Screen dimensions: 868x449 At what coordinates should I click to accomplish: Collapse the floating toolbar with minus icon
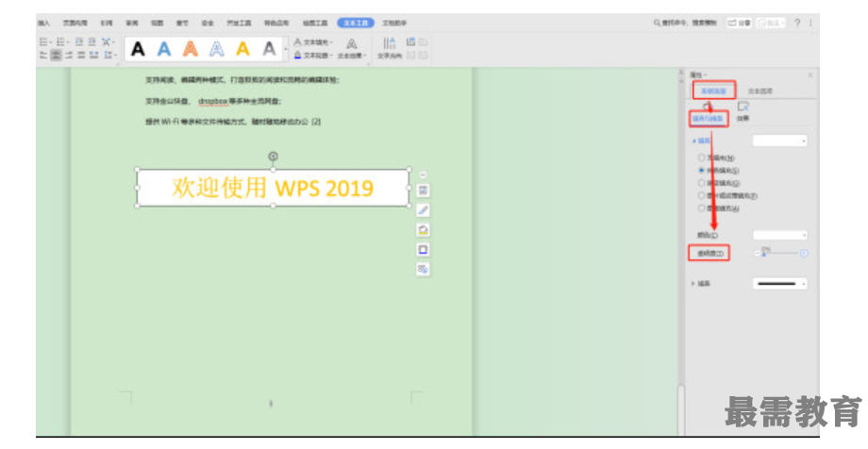(423, 175)
